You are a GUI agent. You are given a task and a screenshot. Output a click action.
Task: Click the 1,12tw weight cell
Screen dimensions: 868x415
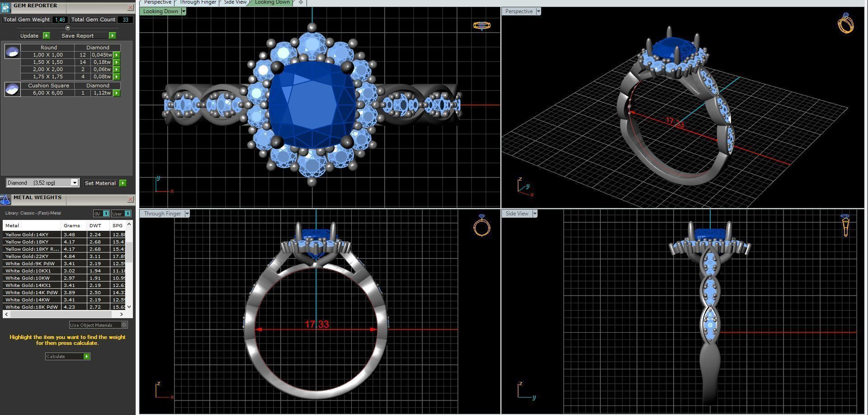pos(101,93)
